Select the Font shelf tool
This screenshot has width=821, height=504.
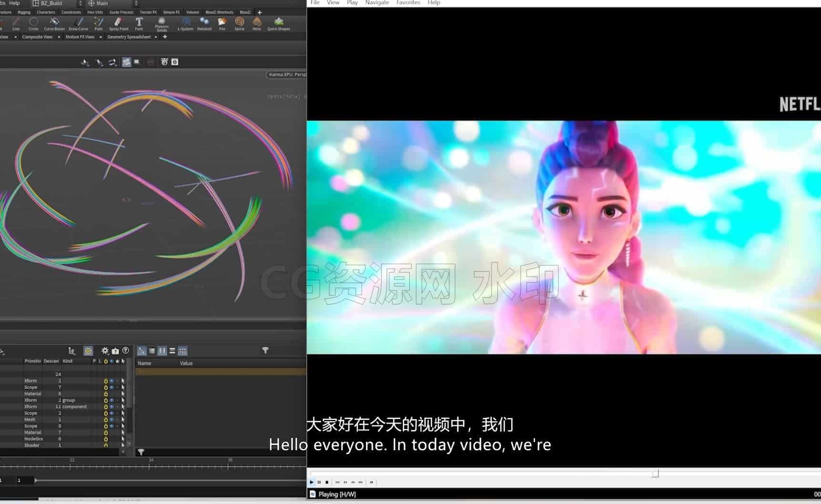pyautogui.click(x=139, y=23)
